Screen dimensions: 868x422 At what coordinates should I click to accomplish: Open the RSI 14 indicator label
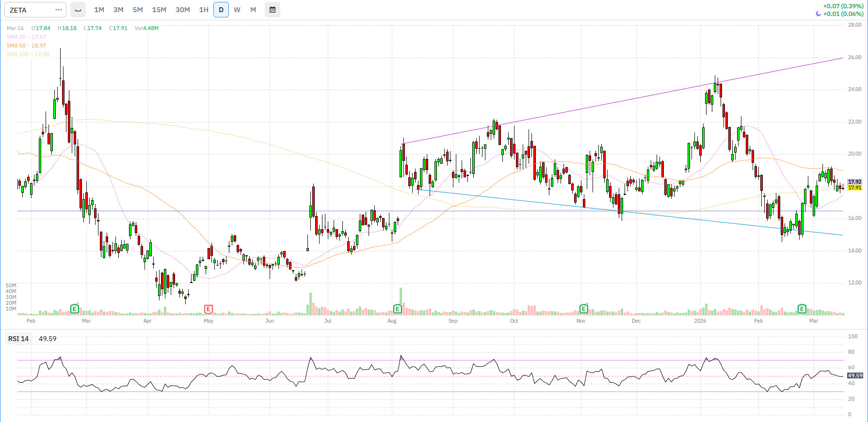click(18, 339)
